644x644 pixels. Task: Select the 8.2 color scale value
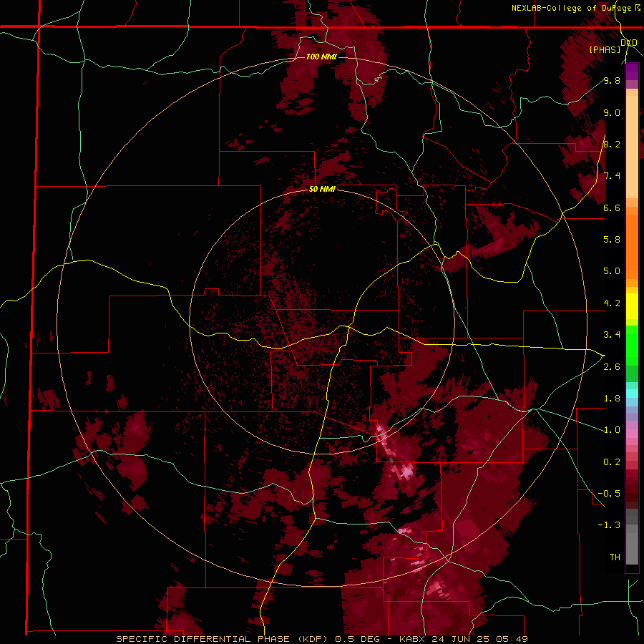click(x=612, y=144)
